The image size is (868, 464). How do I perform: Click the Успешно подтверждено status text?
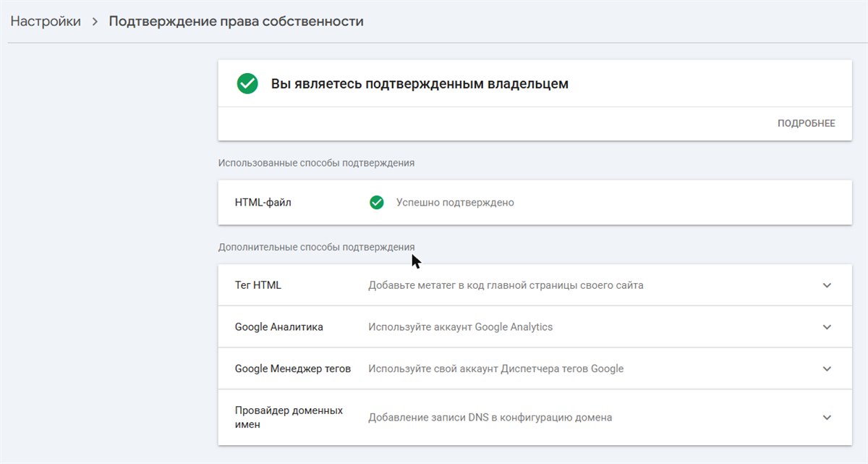click(x=455, y=203)
